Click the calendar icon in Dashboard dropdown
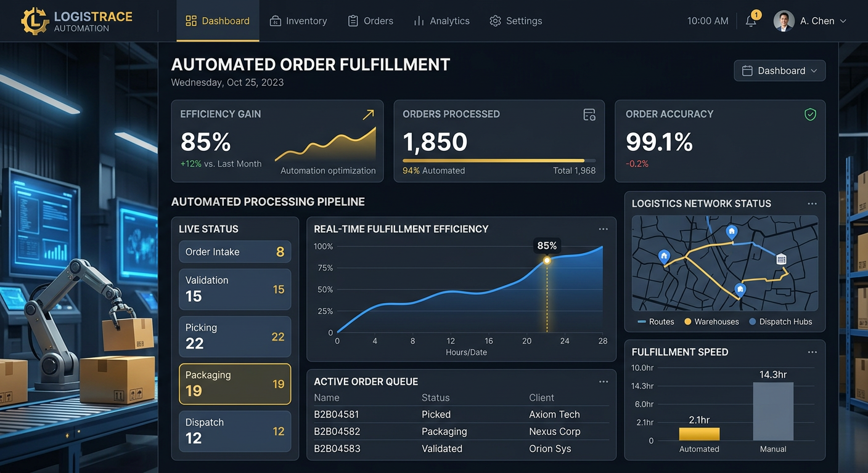868x473 pixels. pos(747,71)
